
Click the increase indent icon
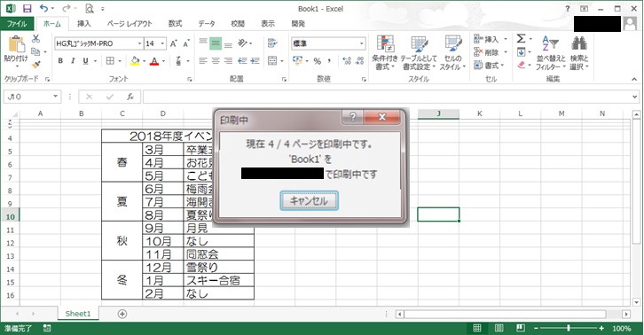(x=255, y=61)
